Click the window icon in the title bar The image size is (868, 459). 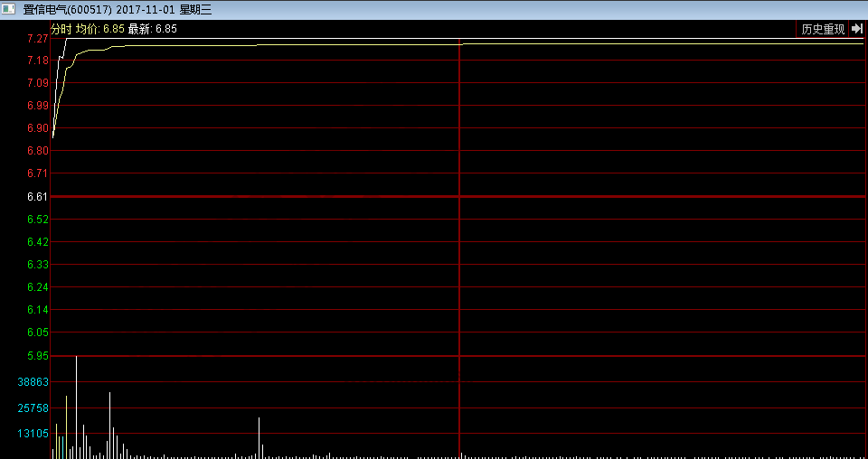point(9,9)
